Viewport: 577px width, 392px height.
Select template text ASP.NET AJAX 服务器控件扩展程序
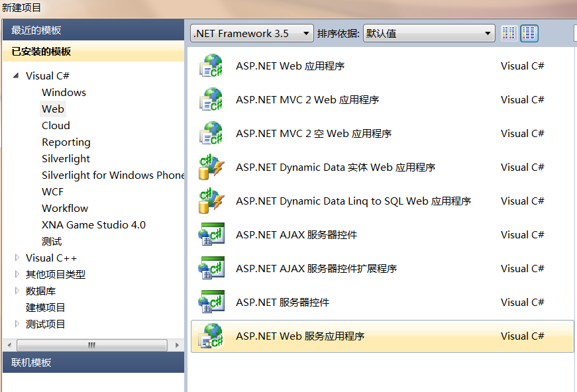317,268
